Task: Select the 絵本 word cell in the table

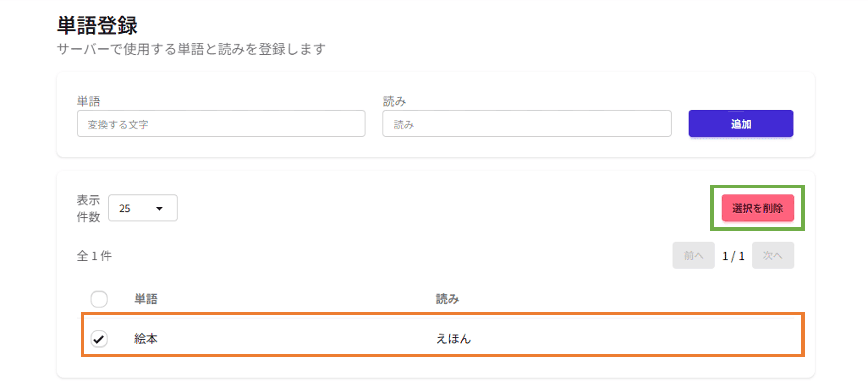Action: click(146, 339)
